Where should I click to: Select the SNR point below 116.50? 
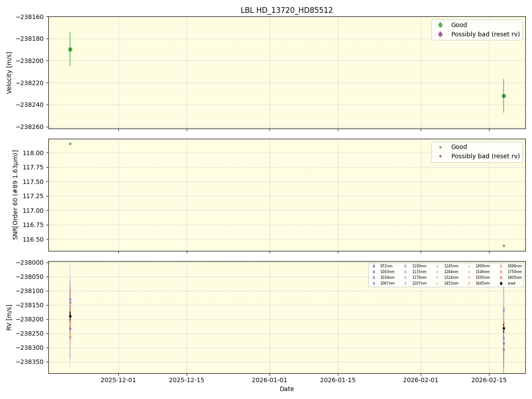(504, 246)
